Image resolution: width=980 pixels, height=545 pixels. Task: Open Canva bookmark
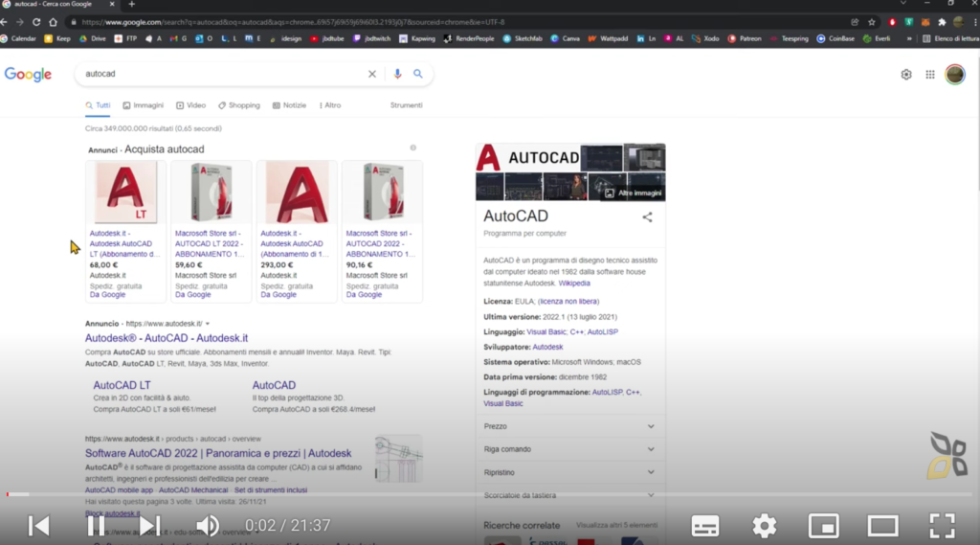[x=565, y=38]
